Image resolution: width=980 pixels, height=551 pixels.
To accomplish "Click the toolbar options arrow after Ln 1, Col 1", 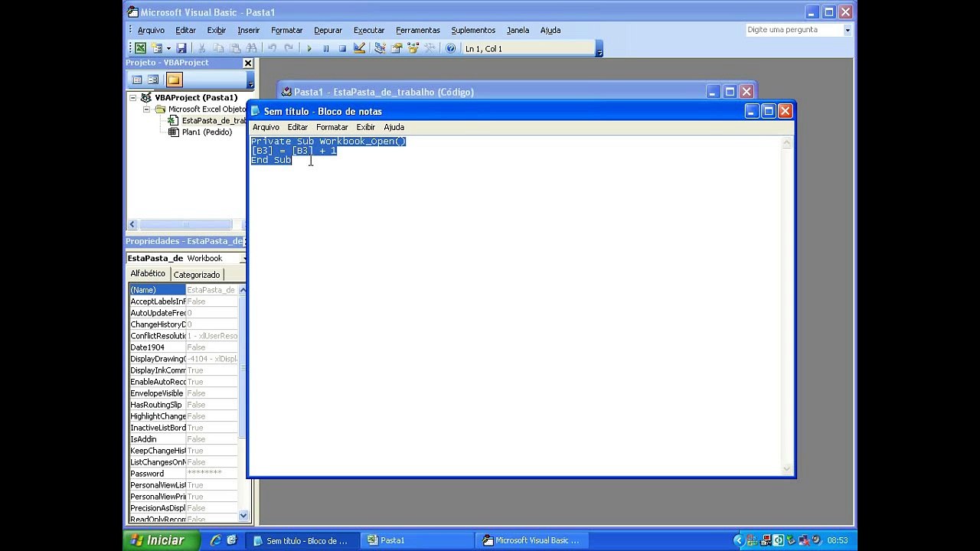I will click(x=599, y=51).
